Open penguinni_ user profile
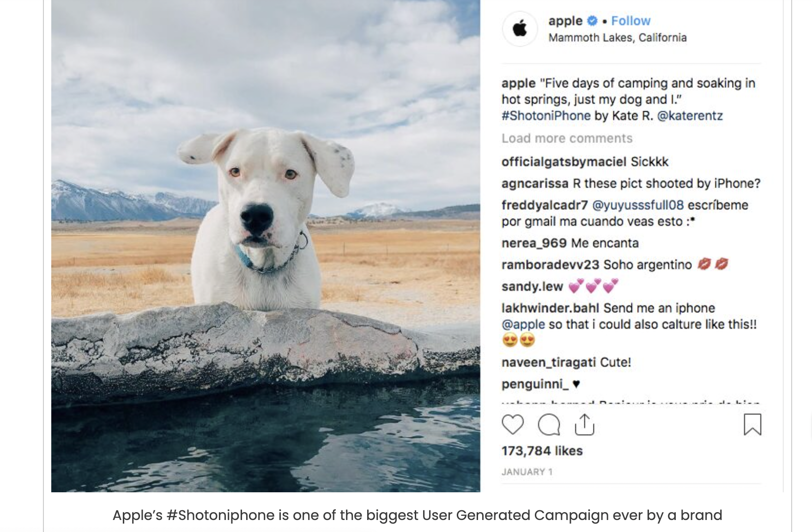 [x=535, y=384]
